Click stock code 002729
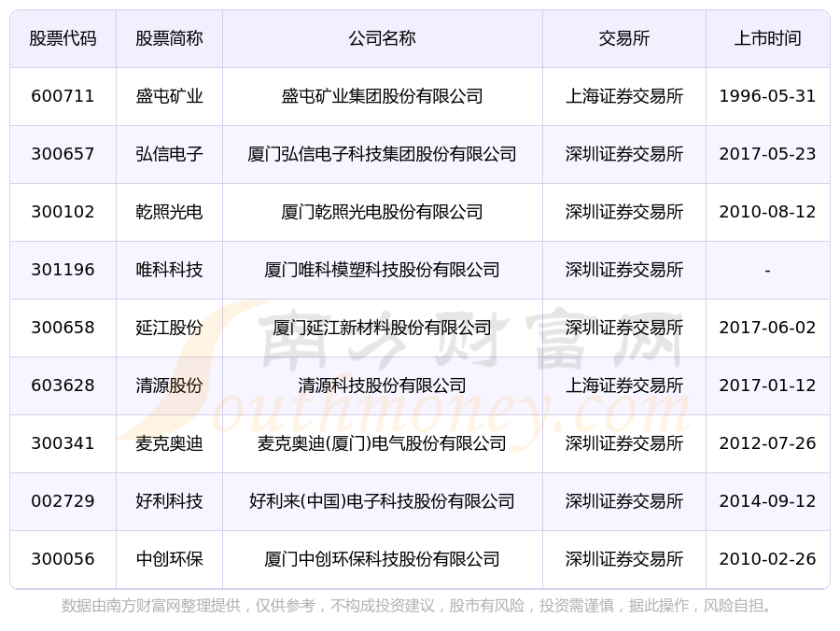Screen dimensions: 840x631 click(63, 501)
